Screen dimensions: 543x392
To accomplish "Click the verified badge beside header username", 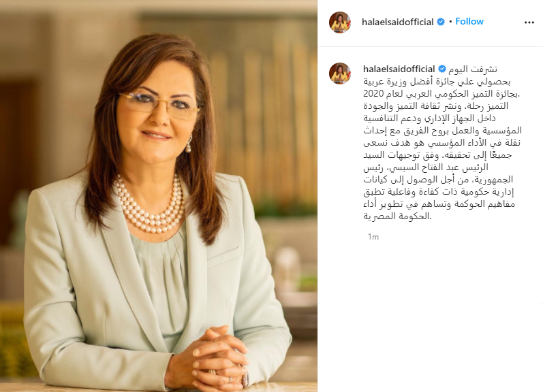I will tap(441, 22).
